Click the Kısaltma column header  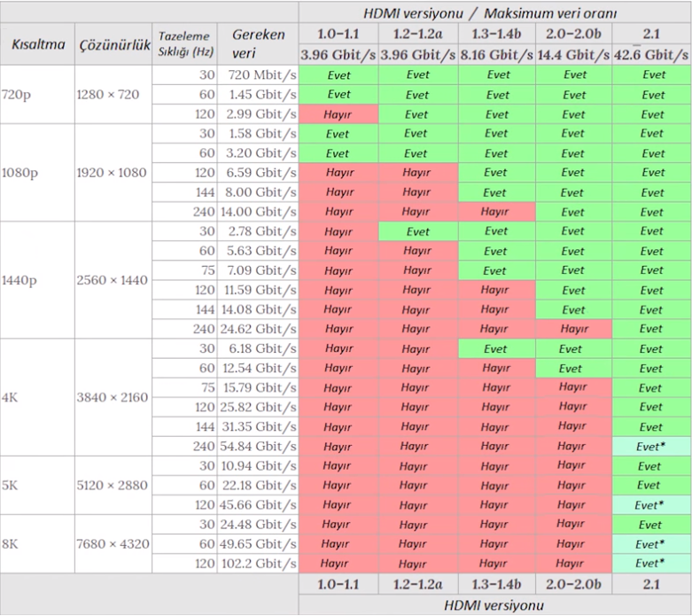(x=38, y=44)
